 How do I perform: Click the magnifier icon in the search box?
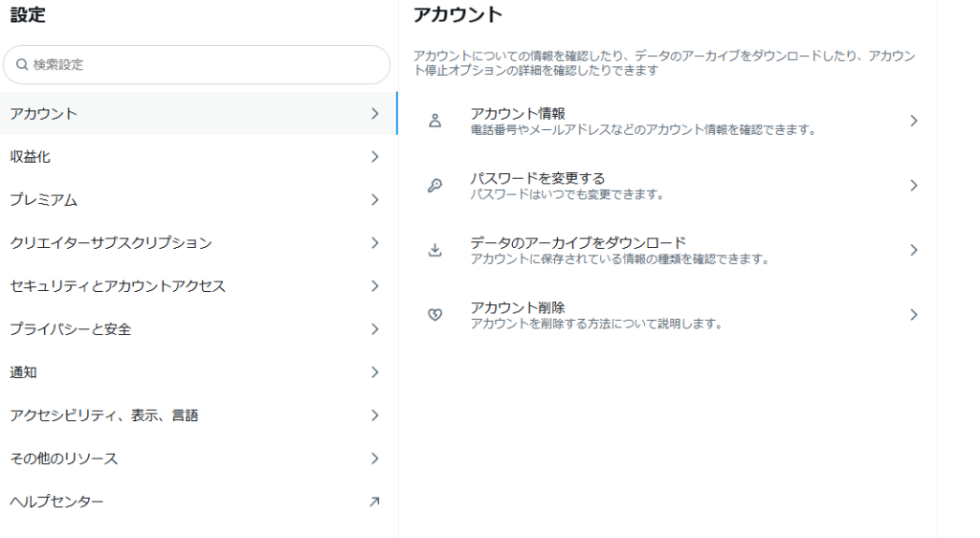[21, 65]
